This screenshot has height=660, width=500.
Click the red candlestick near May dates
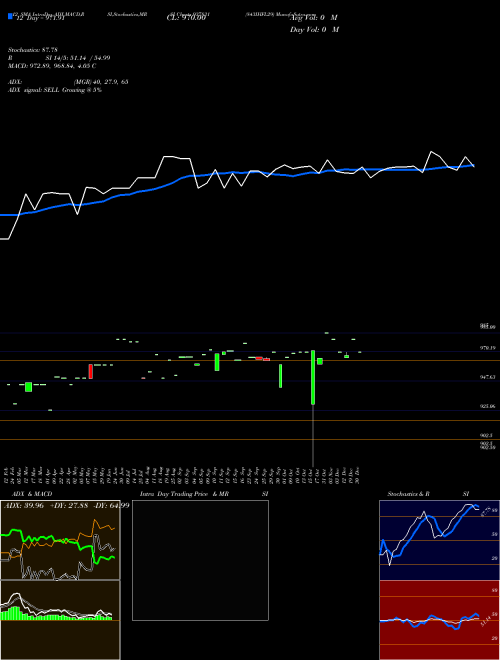click(x=90, y=372)
